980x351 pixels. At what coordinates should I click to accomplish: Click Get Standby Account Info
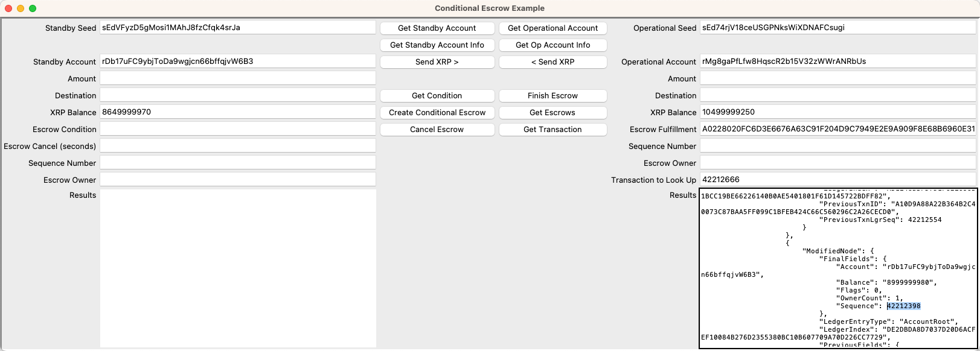click(437, 45)
